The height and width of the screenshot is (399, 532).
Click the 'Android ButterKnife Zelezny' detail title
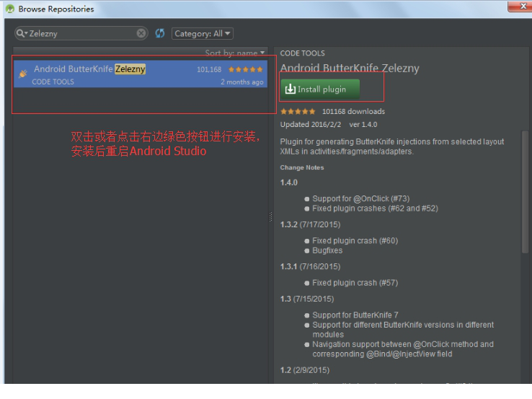point(350,68)
